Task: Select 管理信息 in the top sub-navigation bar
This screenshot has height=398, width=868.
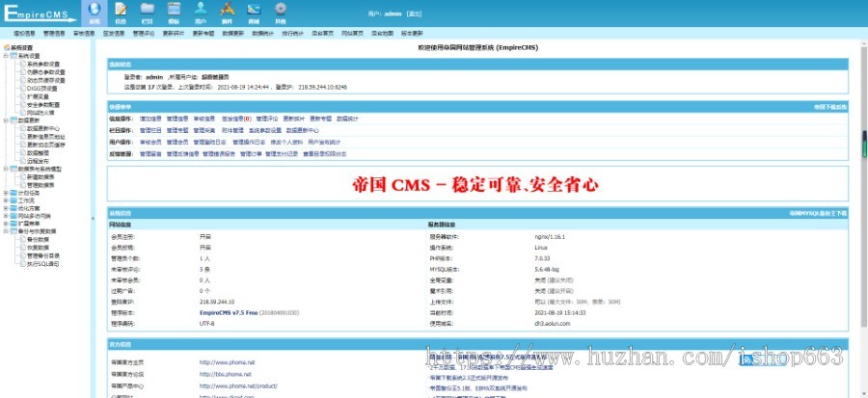Action: click(x=54, y=33)
